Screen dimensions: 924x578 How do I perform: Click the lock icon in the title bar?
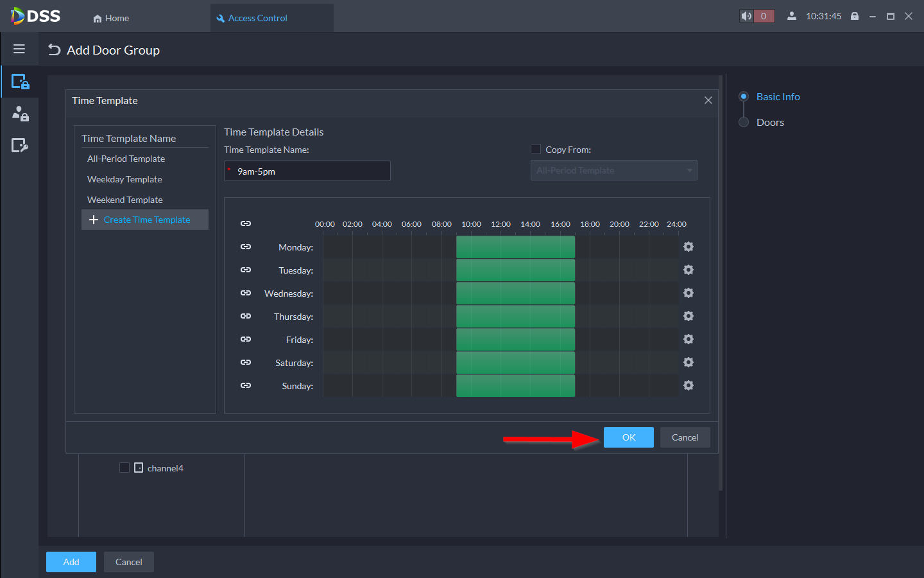(x=855, y=16)
